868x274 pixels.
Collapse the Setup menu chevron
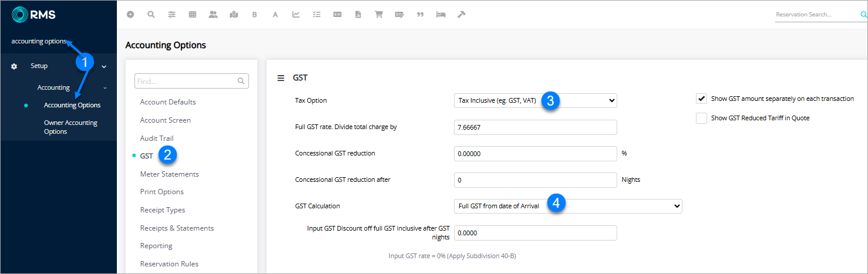pyautogui.click(x=104, y=66)
